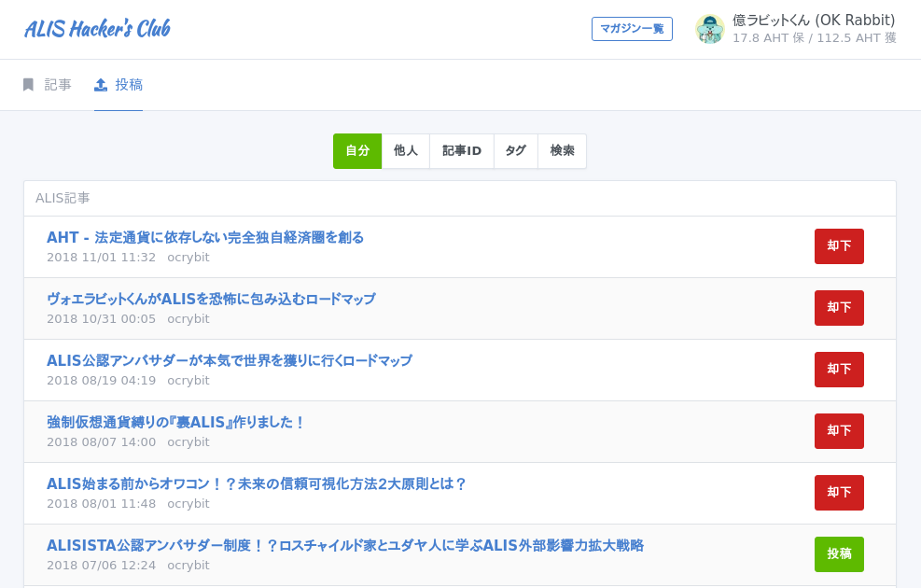The height and width of the screenshot is (588, 921).
Task: Select the 他人 filter button
Action: [406, 151]
